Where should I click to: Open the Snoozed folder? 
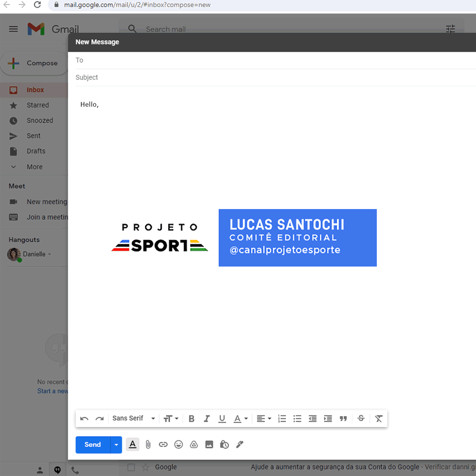click(x=34, y=121)
